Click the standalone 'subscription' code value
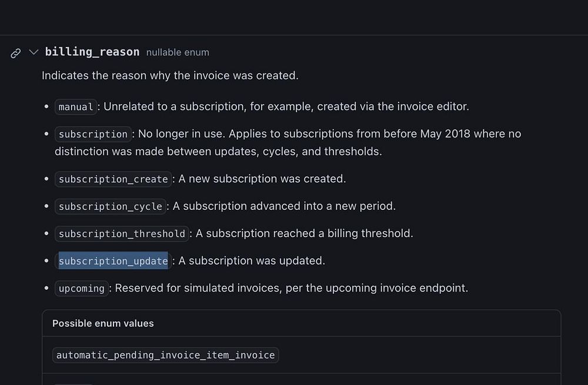This screenshot has height=385, width=588. 93,134
